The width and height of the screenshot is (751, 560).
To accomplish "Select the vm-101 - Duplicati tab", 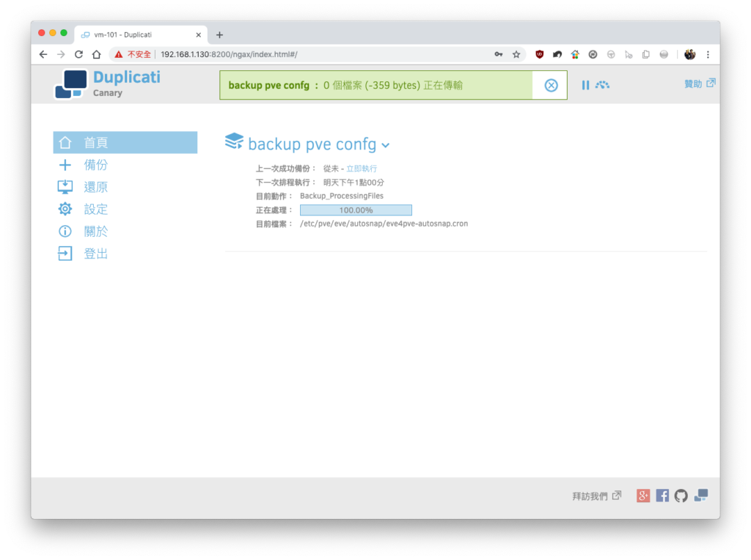I will [x=142, y=35].
